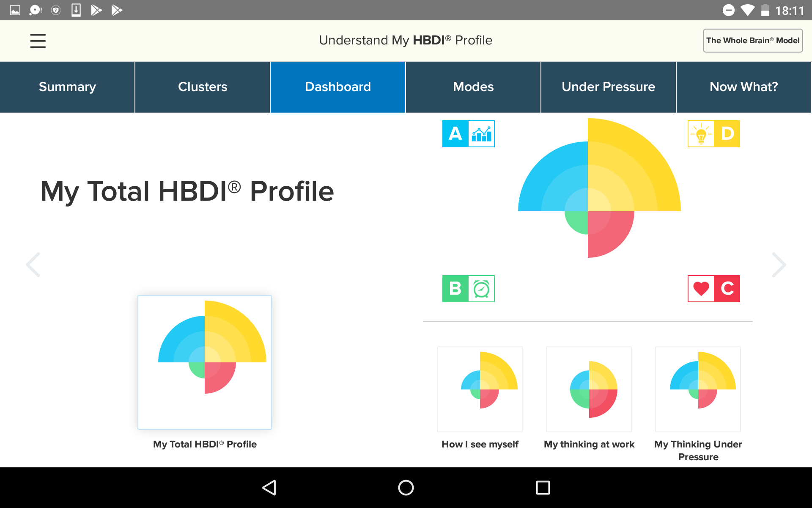Tap the do-not-disturb status icon
Viewport: 812px width, 508px height.
[x=729, y=10]
